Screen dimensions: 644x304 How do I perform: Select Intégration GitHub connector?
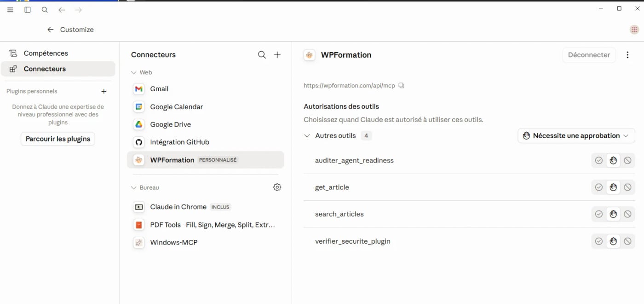point(206,142)
